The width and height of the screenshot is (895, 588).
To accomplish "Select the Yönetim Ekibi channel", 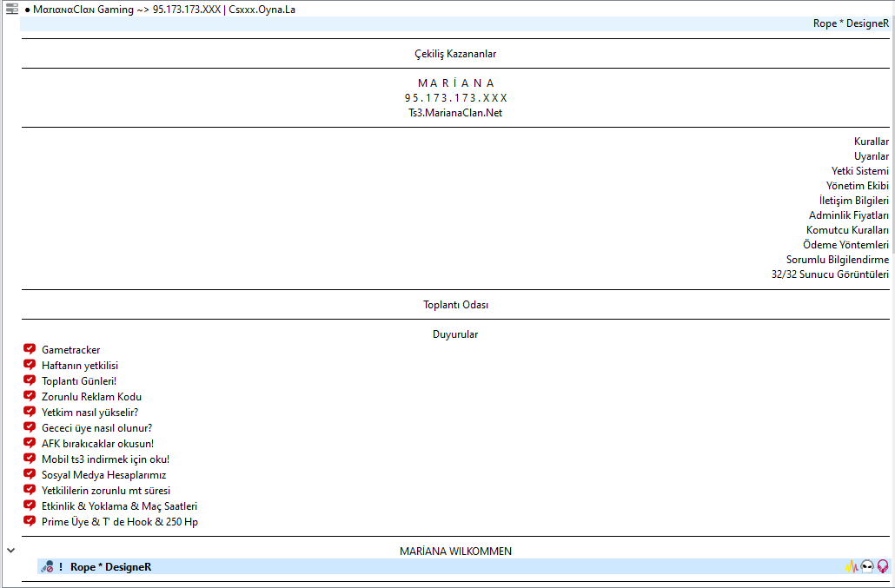I will (x=858, y=186).
